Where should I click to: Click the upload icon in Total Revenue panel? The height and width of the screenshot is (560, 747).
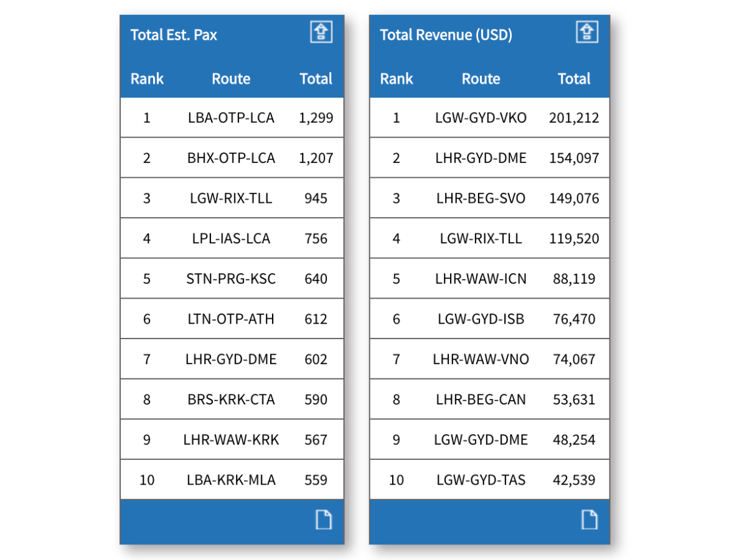[586, 32]
